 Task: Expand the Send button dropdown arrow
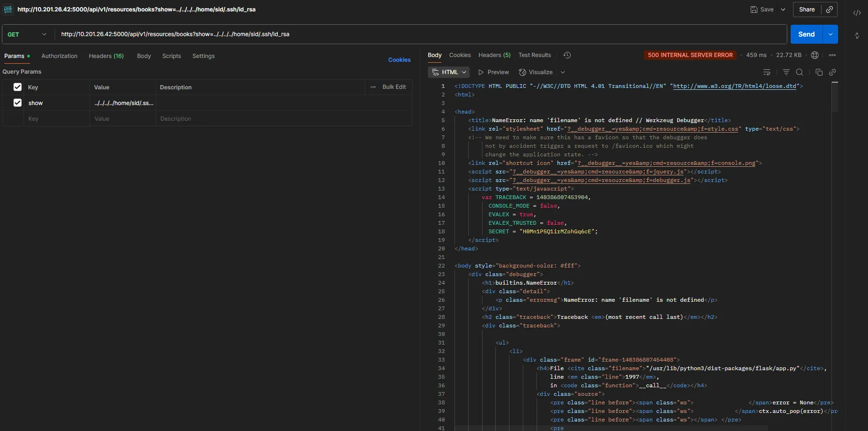tap(831, 34)
